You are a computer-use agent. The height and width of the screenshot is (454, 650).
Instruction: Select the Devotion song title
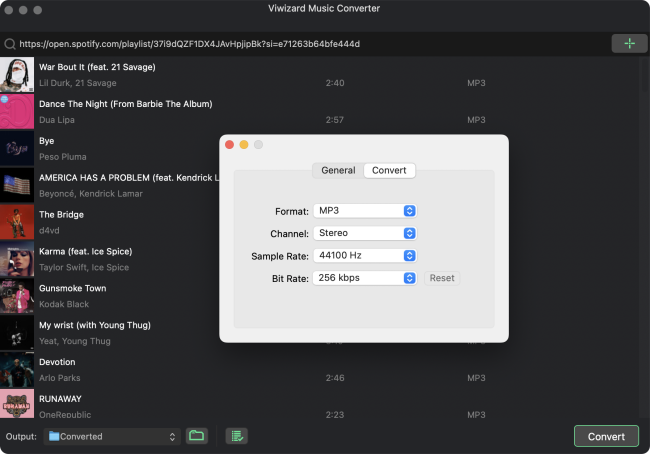[x=57, y=362]
